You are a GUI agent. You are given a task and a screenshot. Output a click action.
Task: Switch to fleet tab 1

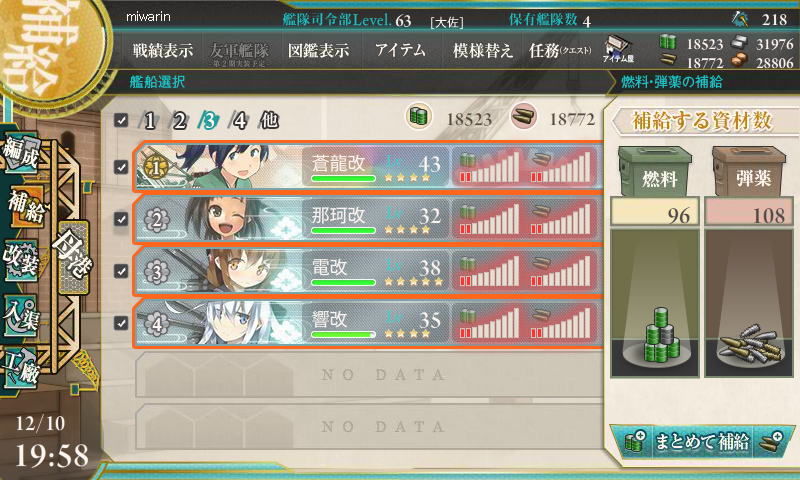(148, 121)
